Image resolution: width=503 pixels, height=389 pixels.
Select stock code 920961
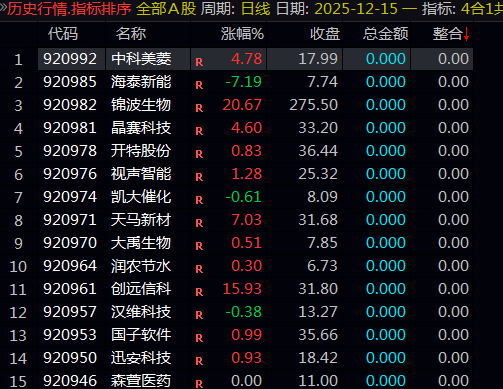(x=70, y=289)
